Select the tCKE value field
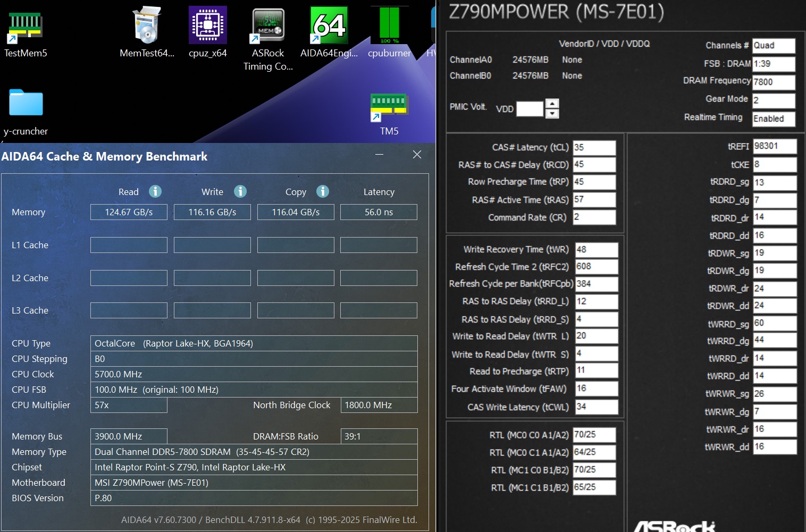This screenshot has height=532, width=806. (775, 165)
